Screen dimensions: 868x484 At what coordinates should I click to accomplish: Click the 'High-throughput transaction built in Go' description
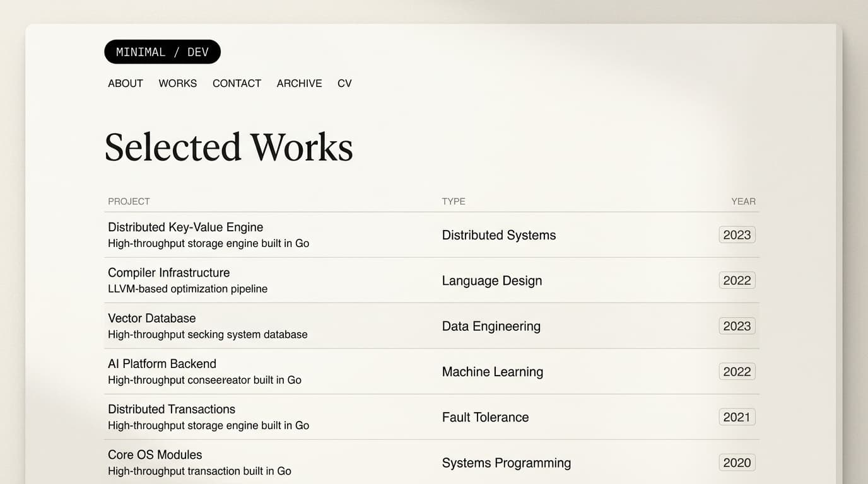pos(199,471)
